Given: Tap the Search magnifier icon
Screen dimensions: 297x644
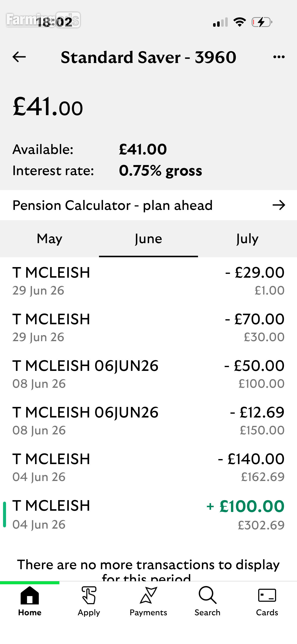Looking at the screenshot, I should point(208,595).
